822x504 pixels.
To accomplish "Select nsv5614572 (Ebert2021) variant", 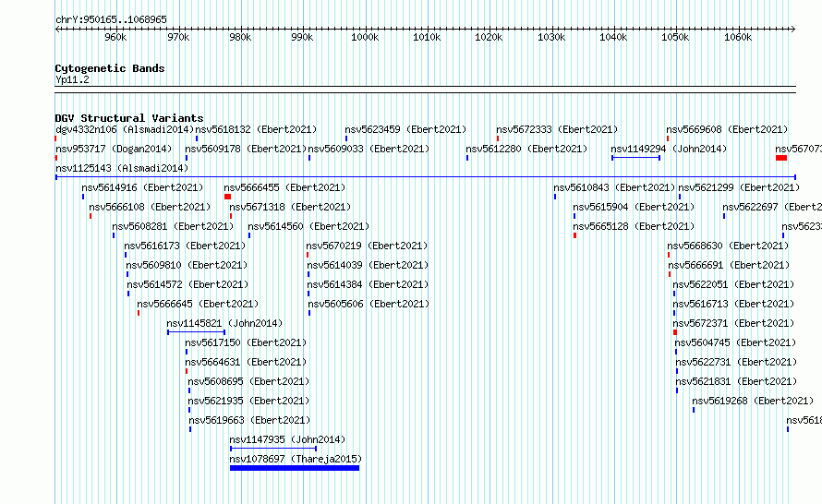I will click(187, 284).
